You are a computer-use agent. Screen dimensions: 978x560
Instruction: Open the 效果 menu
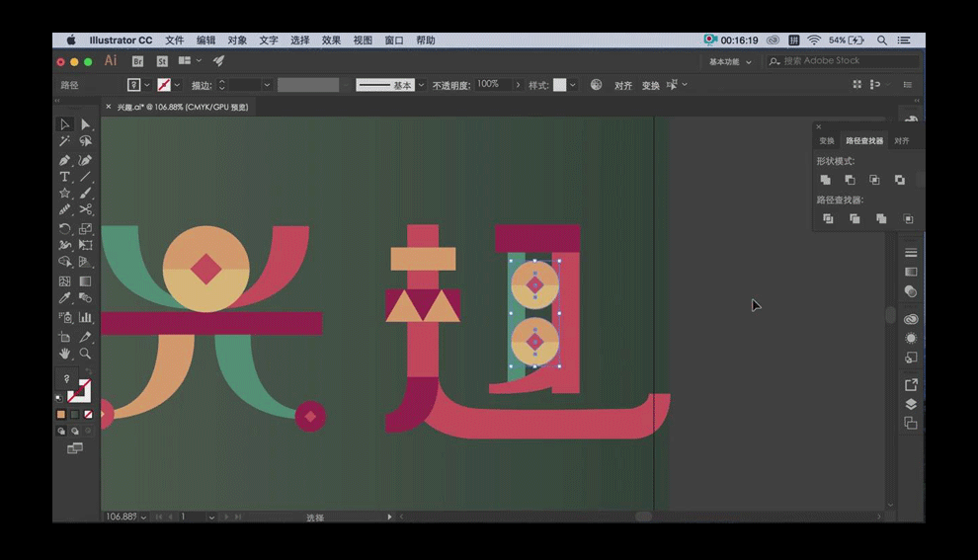[x=331, y=40]
